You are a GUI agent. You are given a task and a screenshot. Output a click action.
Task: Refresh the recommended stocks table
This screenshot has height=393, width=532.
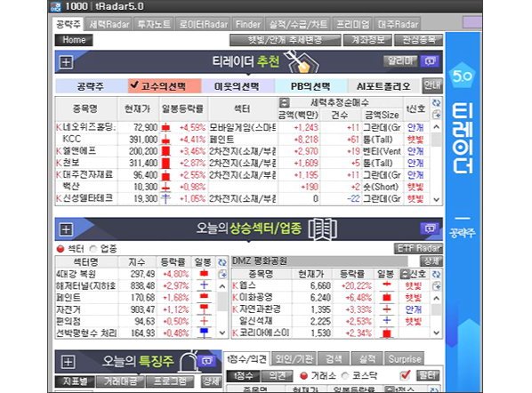click(x=436, y=103)
